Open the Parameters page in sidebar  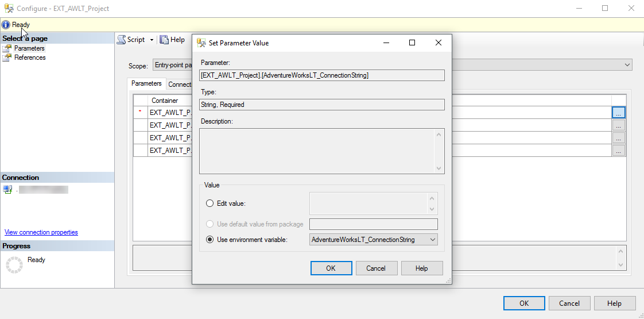[x=29, y=48]
